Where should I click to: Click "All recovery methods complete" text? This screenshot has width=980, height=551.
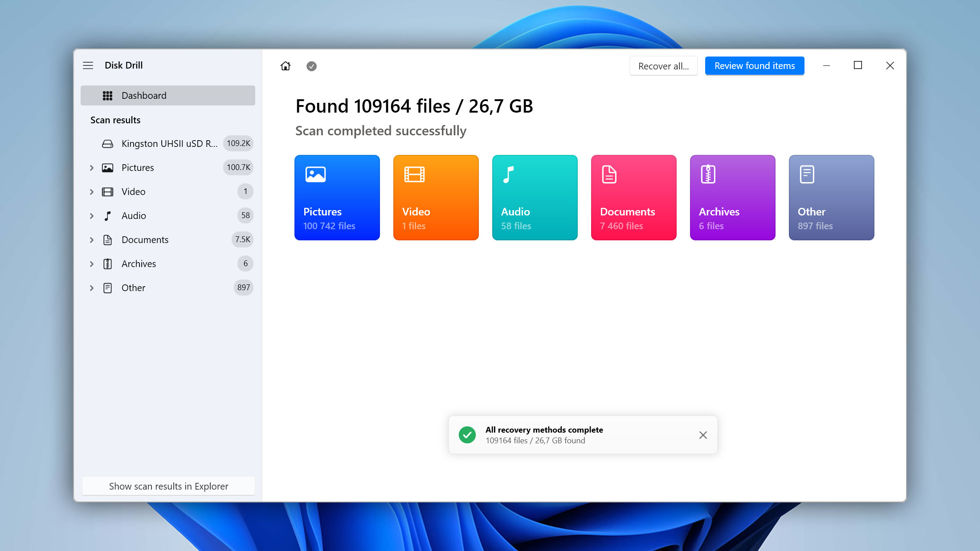pyautogui.click(x=544, y=429)
